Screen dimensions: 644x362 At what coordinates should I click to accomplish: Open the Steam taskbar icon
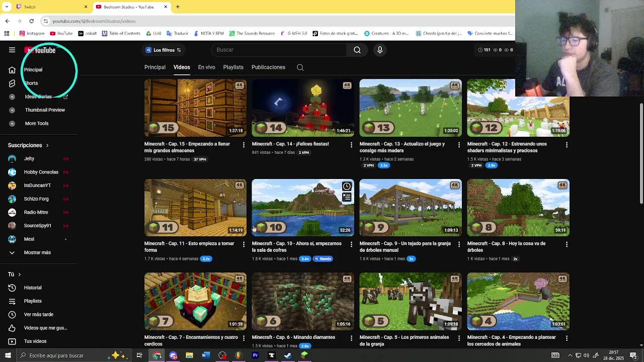(x=288, y=355)
